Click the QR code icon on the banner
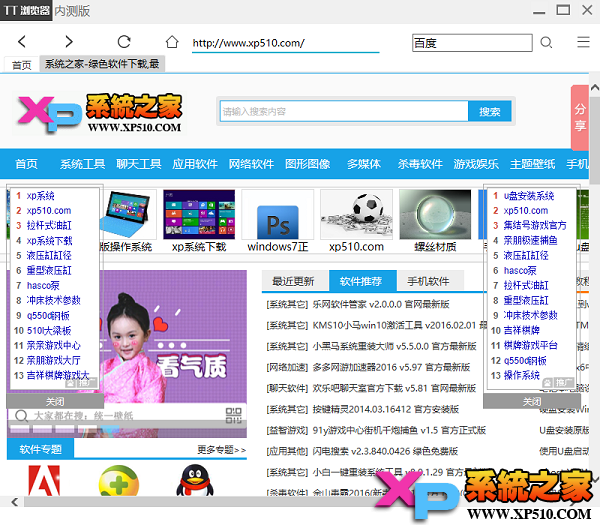 click(x=233, y=416)
